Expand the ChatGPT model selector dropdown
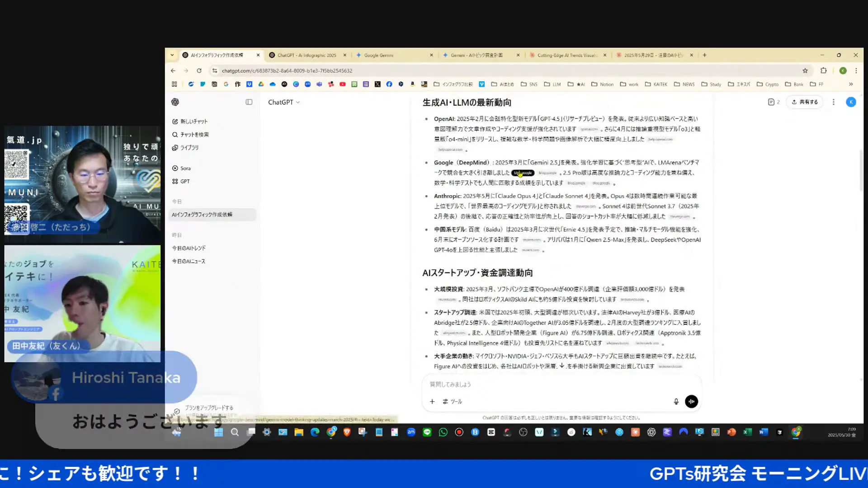The height and width of the screenshot is (488, 868). (x=284, y=102)
